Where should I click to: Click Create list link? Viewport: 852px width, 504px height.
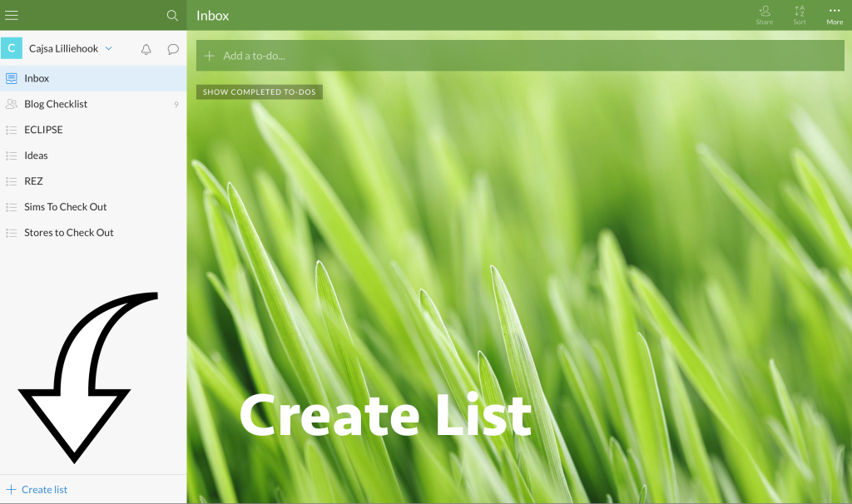[x=45, y=490]
